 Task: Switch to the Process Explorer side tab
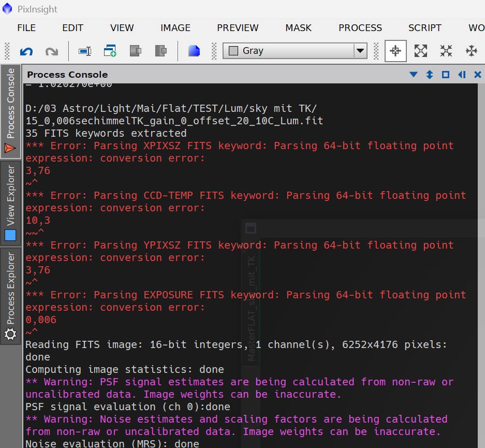click(x=10, y=295)
